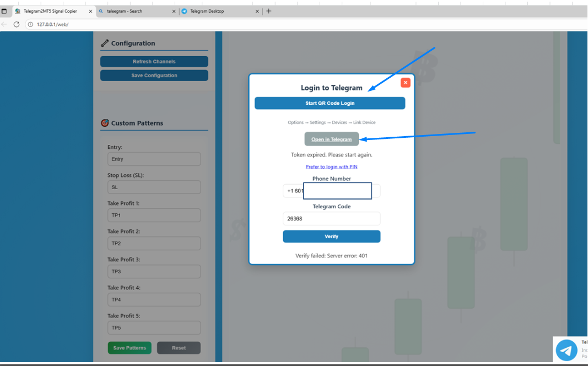588x366 pixels.
Task: Click Verify failed: Server error: 401 text
Action: pyautogui.click(x=332, y=256)
